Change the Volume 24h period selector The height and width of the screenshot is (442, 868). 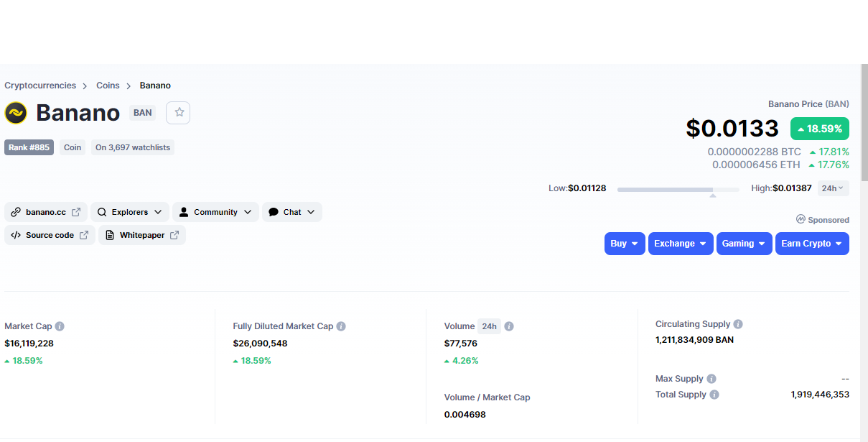[x=490, y=326]
